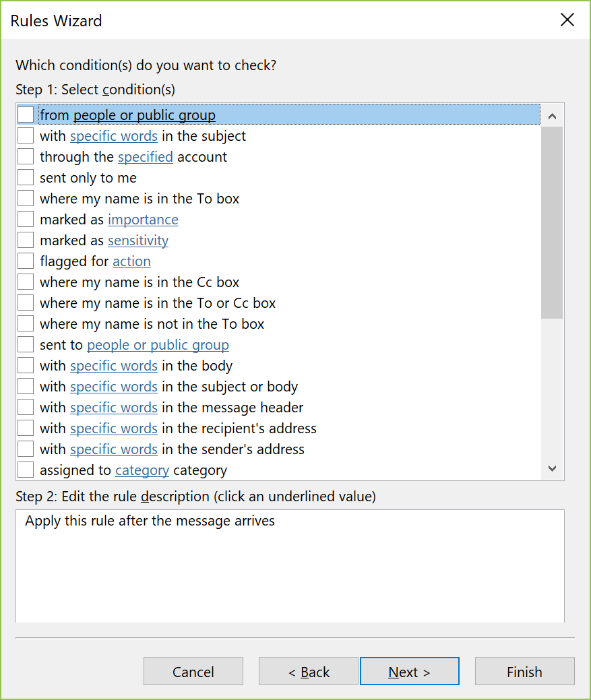Enable 'from people or public group' checkbox
The image size is (591, 700).
click(x=26, y=115)
